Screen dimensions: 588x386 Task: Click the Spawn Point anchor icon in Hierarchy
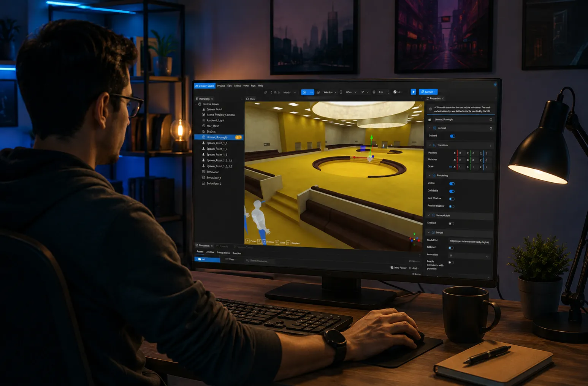tap(204, 109)
